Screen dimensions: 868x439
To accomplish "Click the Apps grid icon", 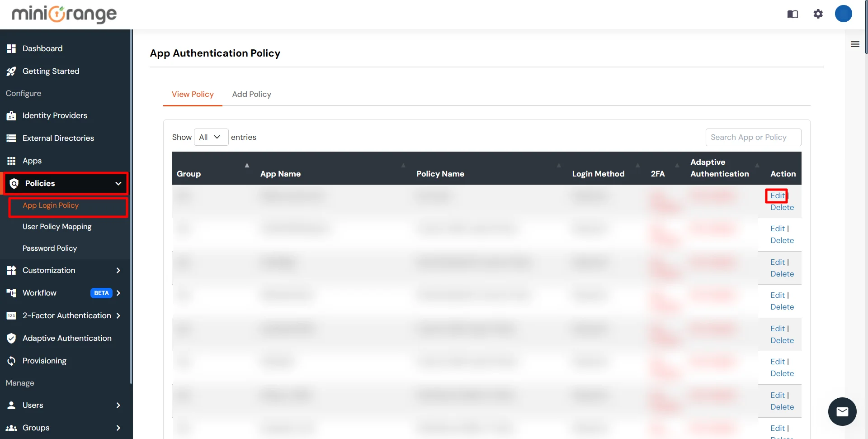I will click(x=11, y=161).
